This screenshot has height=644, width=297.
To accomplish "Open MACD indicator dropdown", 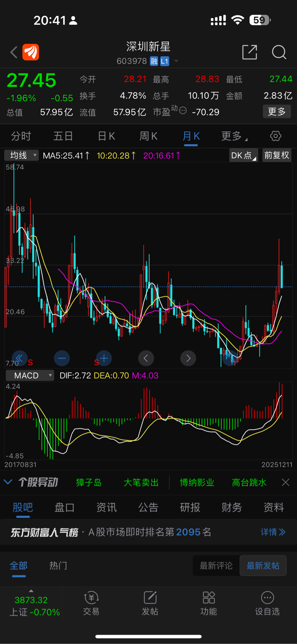I will pyautogui.click(x=29, y=376).
